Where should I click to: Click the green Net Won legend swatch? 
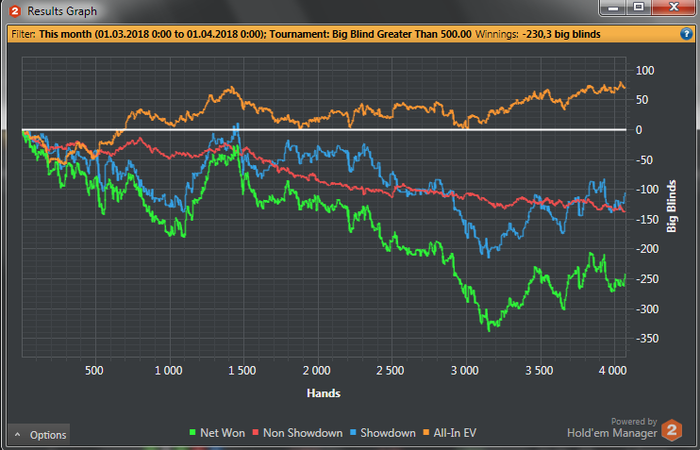pos(193,433)
